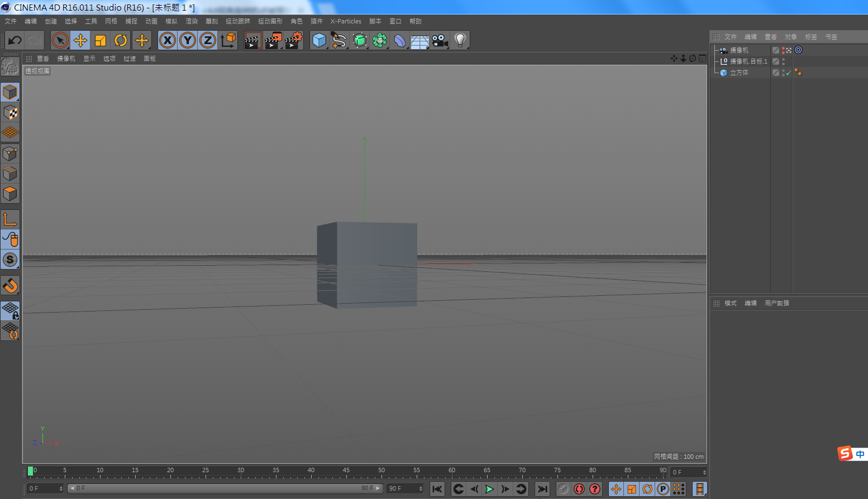Activate the Rotate tool in top toolbar
868x499 pixels.
121,40
